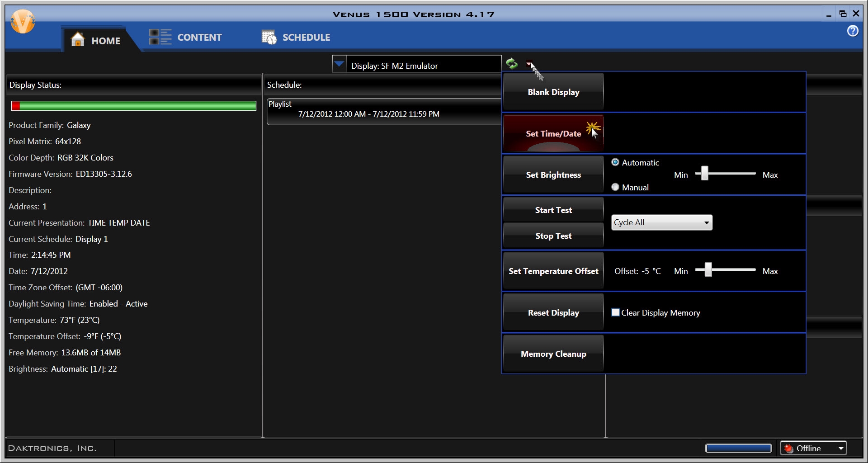Click the red Offline status icon
The height and width of the screenshot is (463, 868).
789,448
